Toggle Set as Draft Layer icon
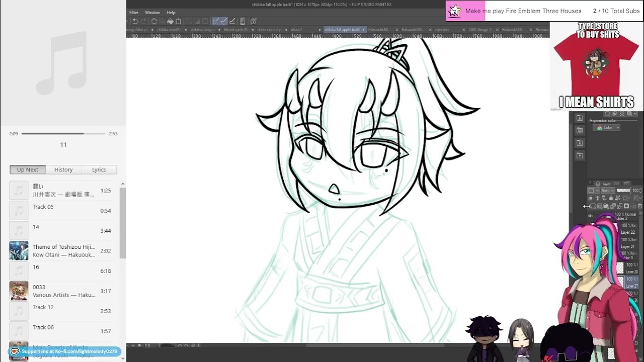 [x=604, y=198]
